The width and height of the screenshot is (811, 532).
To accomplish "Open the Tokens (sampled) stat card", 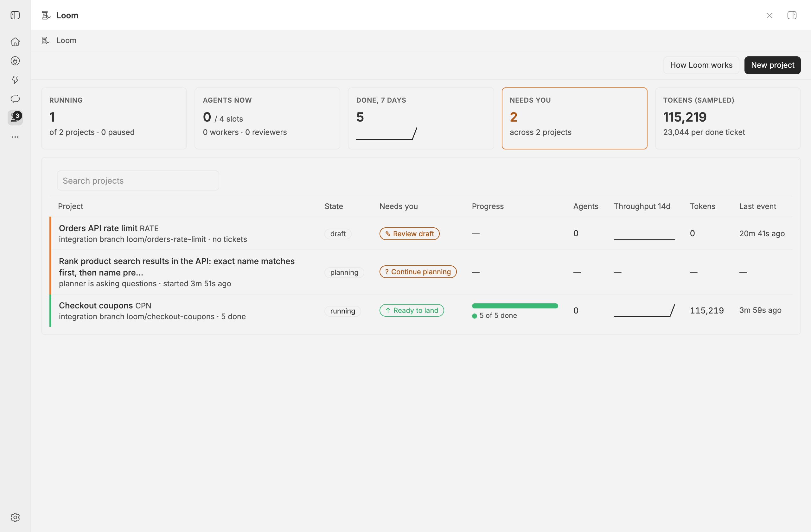I will [728, 118].
